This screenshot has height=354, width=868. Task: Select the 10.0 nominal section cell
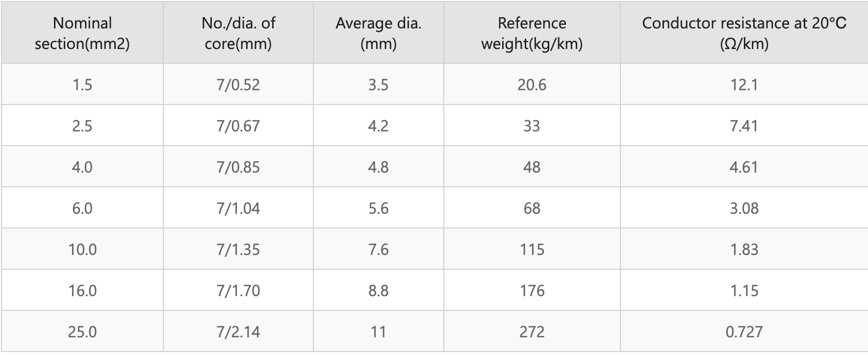point(82,250)
